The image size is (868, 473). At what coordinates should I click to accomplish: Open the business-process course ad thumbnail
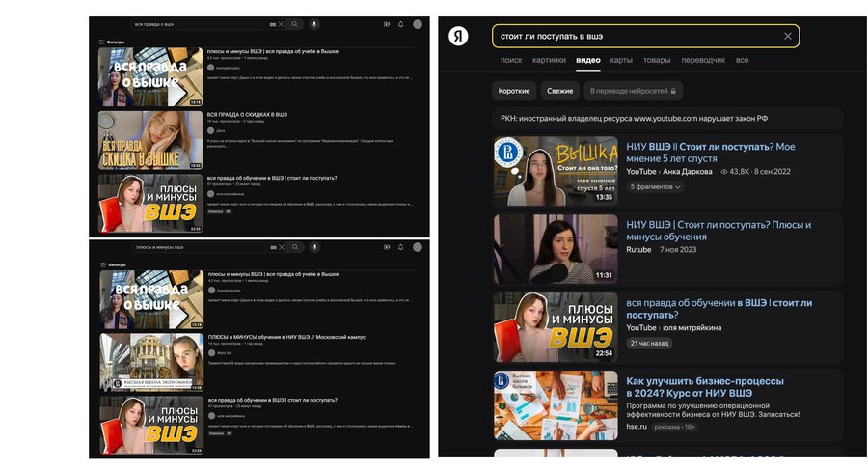click(556, 404)
